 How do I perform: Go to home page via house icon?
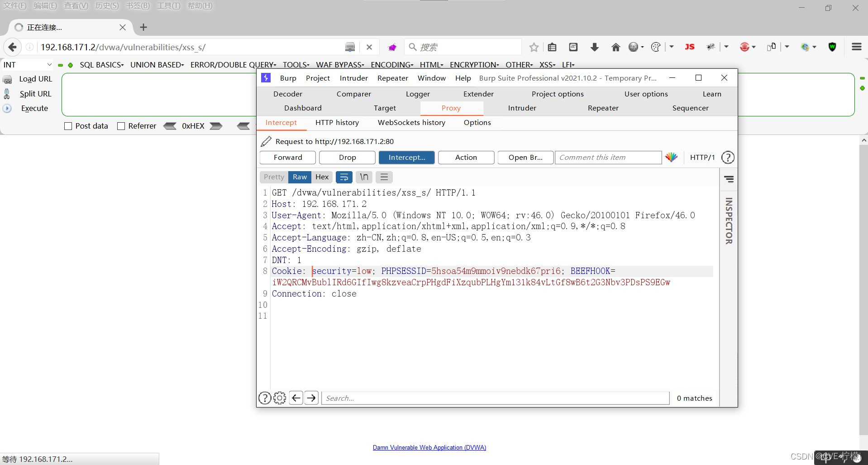click(x=615, y=47)
